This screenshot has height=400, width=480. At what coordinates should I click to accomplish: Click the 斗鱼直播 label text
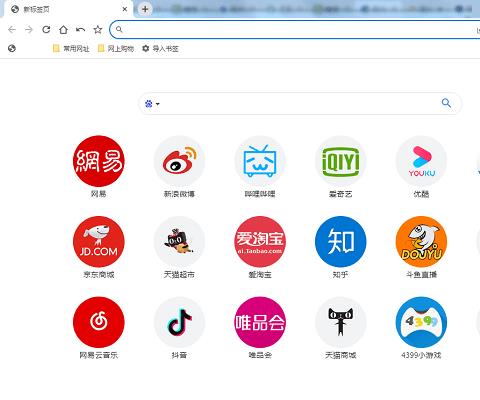tap(421, 274)
